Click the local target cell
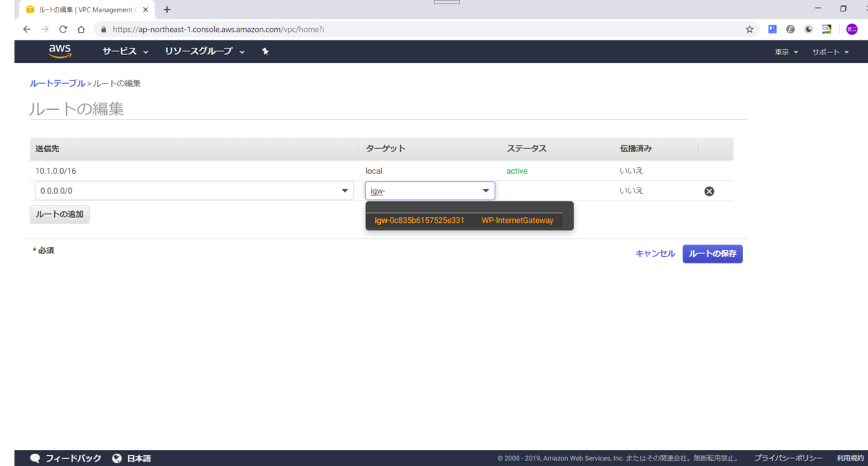Image resolution: width=868 pixels, height=466 pixels. point(374,171)
